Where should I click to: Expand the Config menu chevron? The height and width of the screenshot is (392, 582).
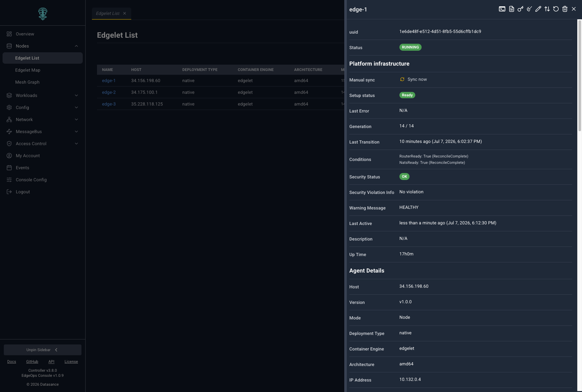(x=76, y=107)
